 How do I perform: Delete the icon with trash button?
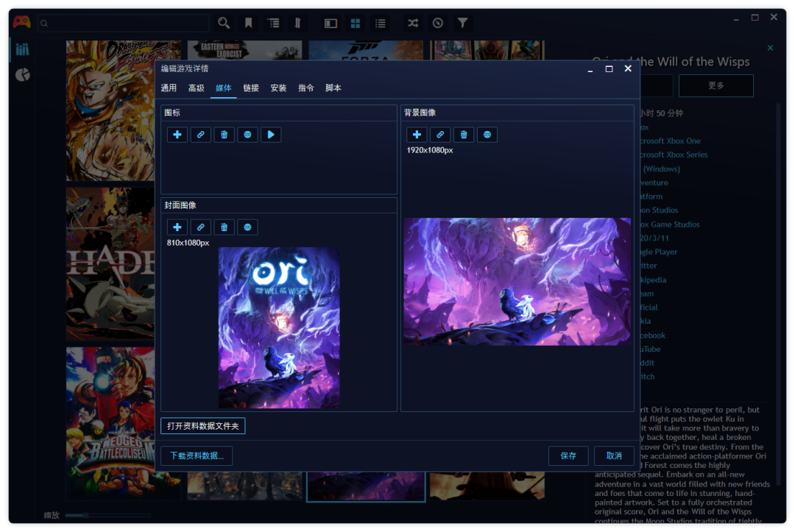click(224, 134)
